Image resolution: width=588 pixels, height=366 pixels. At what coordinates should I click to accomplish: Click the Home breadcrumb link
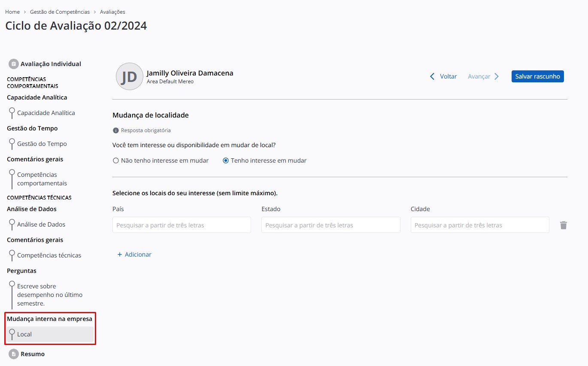(12, 12)
